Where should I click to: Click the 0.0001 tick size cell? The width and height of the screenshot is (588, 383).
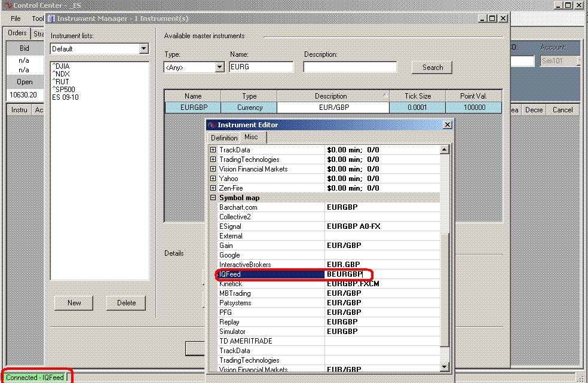[417, 108]
